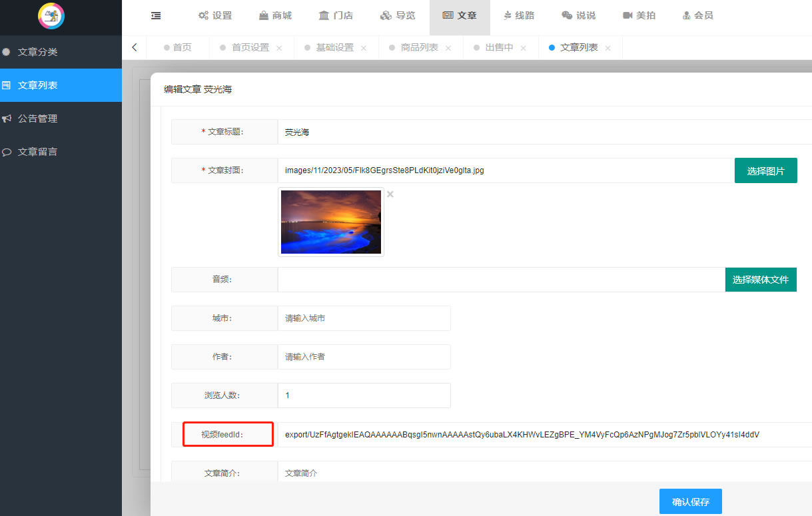This screenshot has width=812, height=516.
Task: Click the 音频 input field
Action: pos(502,280)
